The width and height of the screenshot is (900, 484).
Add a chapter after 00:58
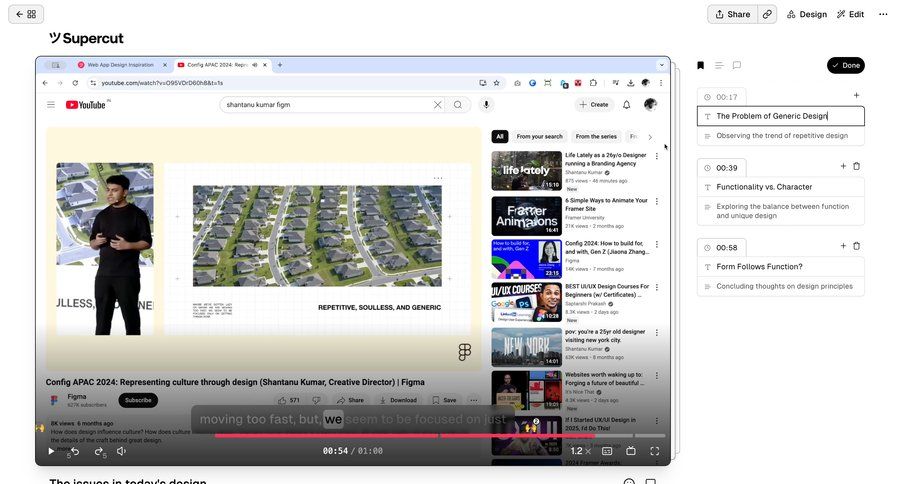click(843, 246)
